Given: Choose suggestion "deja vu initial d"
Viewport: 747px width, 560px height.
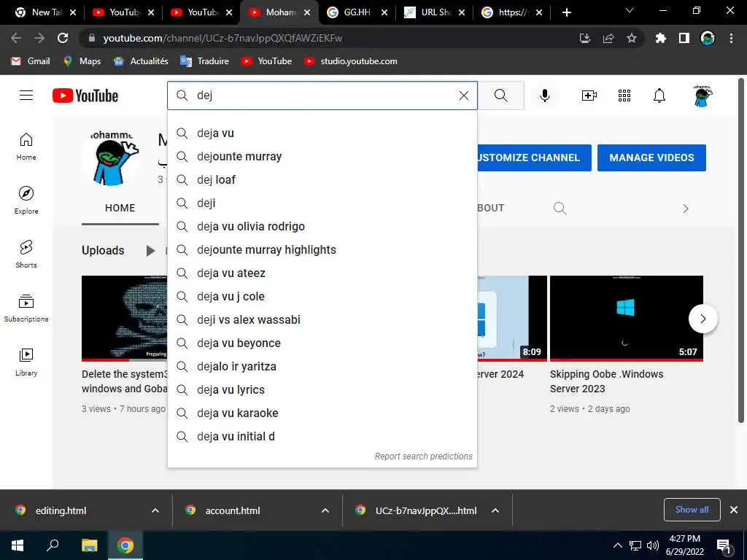Looking at the screenshot, I should [322, 436].
